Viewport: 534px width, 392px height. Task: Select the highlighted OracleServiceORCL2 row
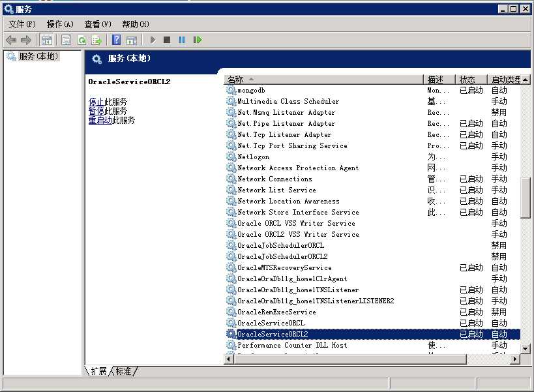372,334
